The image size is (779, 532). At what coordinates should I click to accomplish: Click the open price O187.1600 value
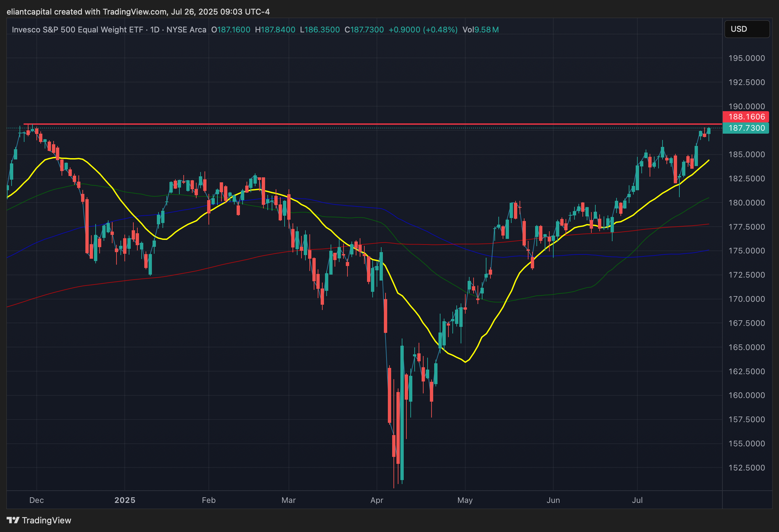[231, 30]
